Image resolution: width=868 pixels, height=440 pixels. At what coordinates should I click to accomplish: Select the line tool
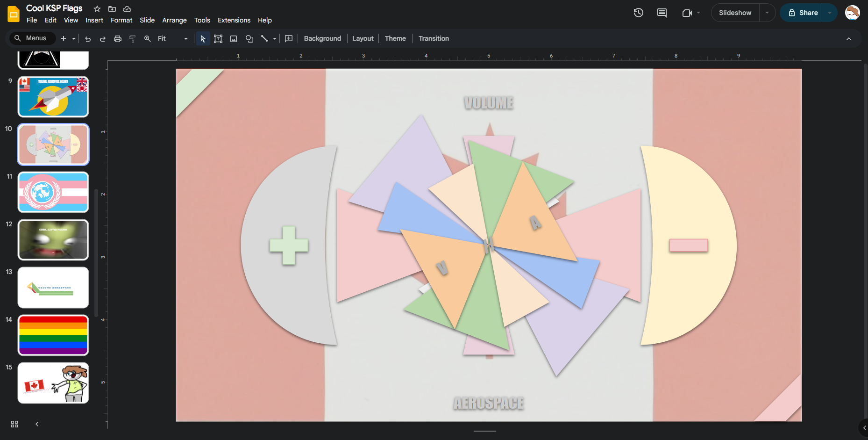pyautogui.click(x=264, y=38)
